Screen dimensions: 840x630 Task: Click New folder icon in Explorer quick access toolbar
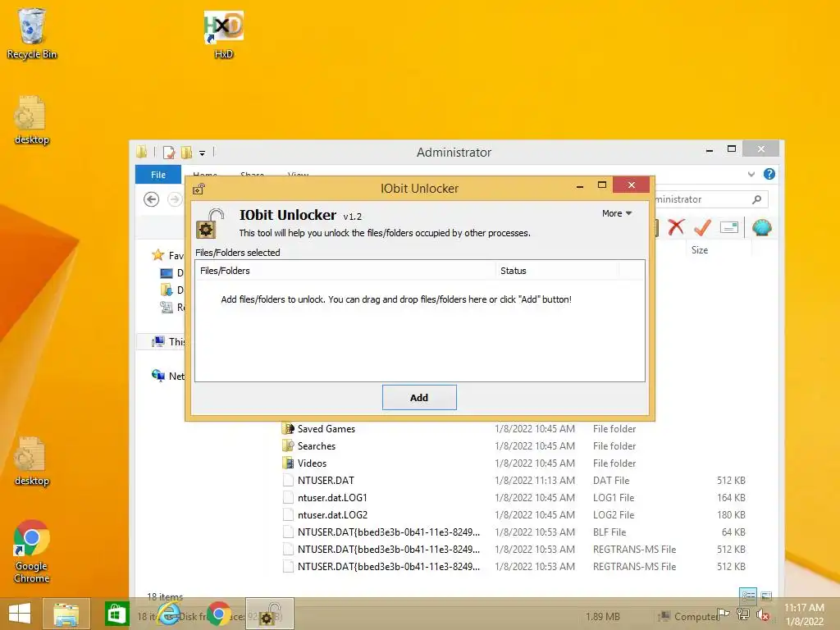coord(186,153)
